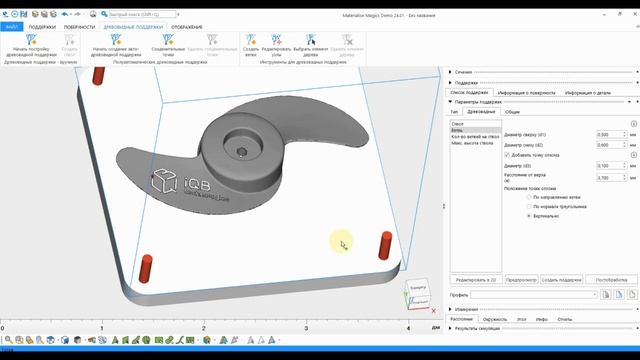
Task: Click the view orientation cube in the viewport
Action: coord(418,294)
